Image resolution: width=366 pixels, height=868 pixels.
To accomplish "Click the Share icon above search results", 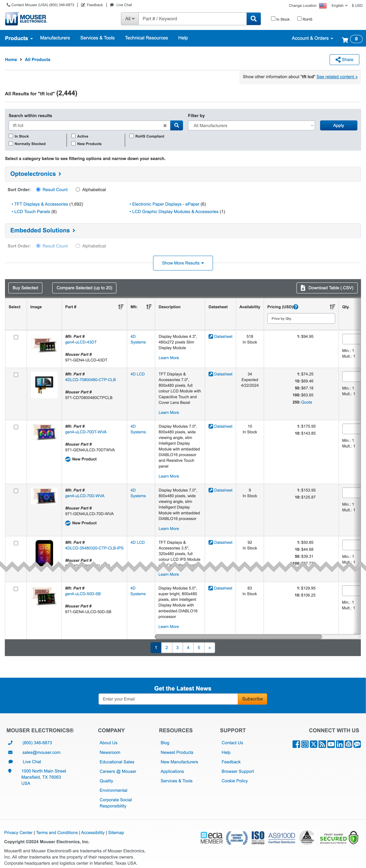I will pos(338,59).
